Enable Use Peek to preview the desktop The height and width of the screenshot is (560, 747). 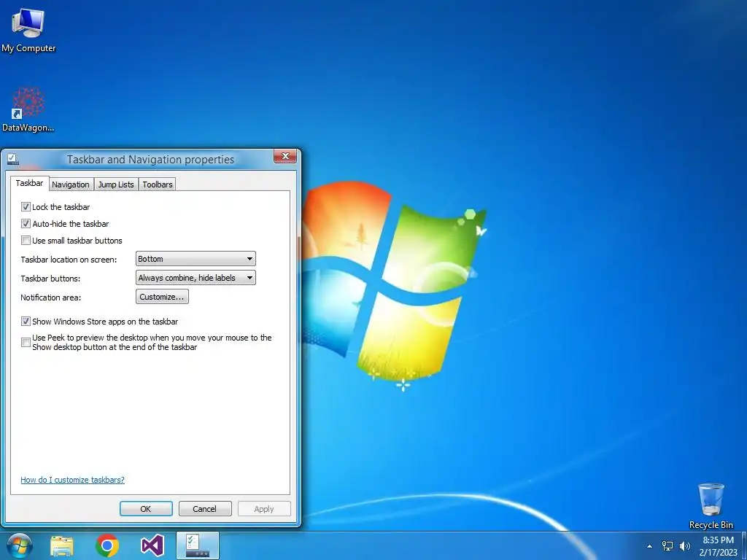click(26, 343)
